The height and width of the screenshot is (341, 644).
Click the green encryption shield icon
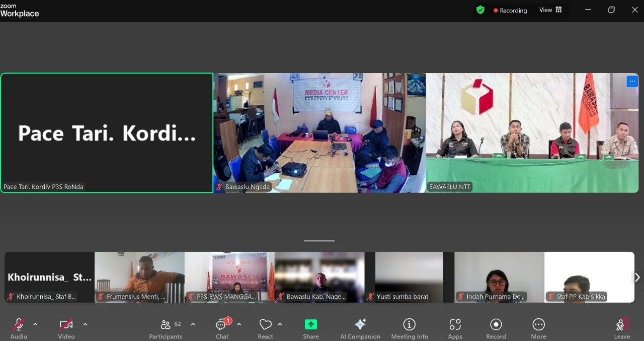click(480, 10)
